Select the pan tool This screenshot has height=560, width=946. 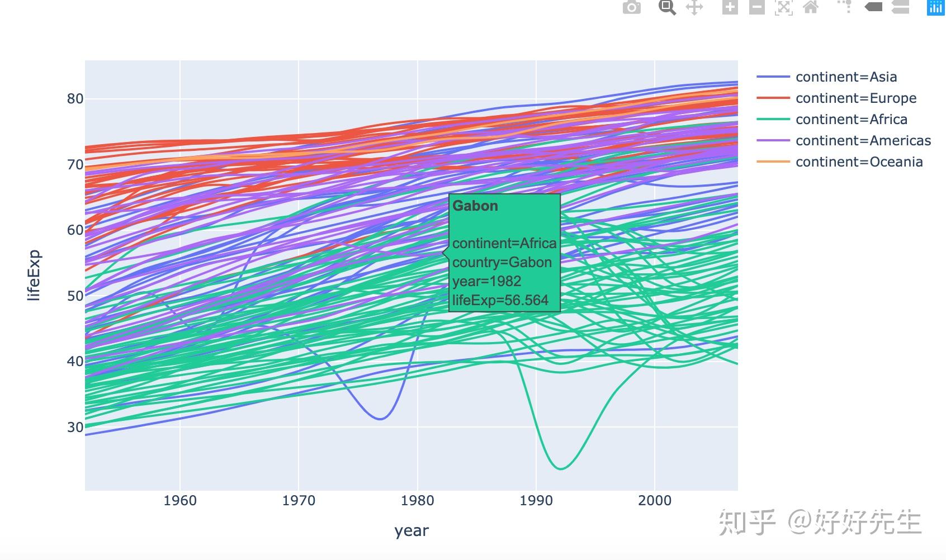coord(695,8)
